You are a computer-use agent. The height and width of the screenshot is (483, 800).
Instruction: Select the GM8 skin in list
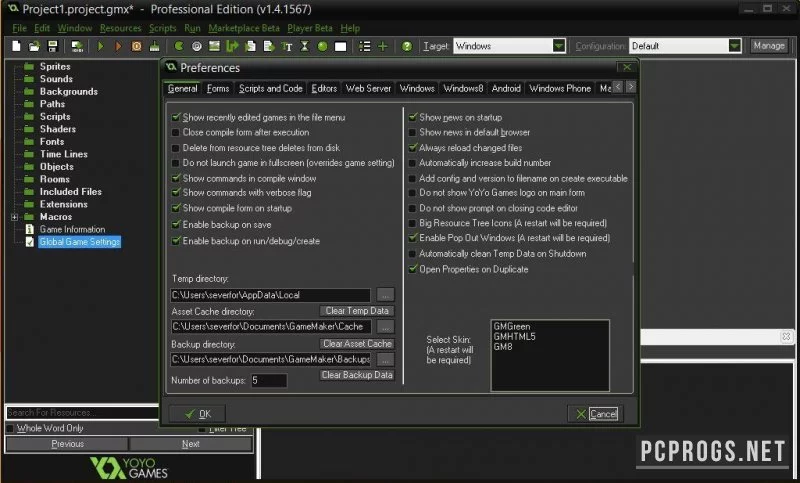click(503, 347)
